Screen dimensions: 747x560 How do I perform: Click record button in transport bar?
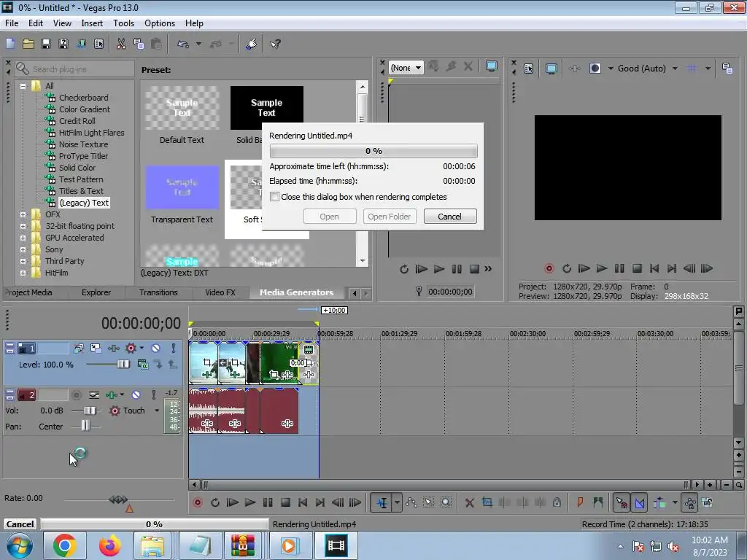point(197,502)
